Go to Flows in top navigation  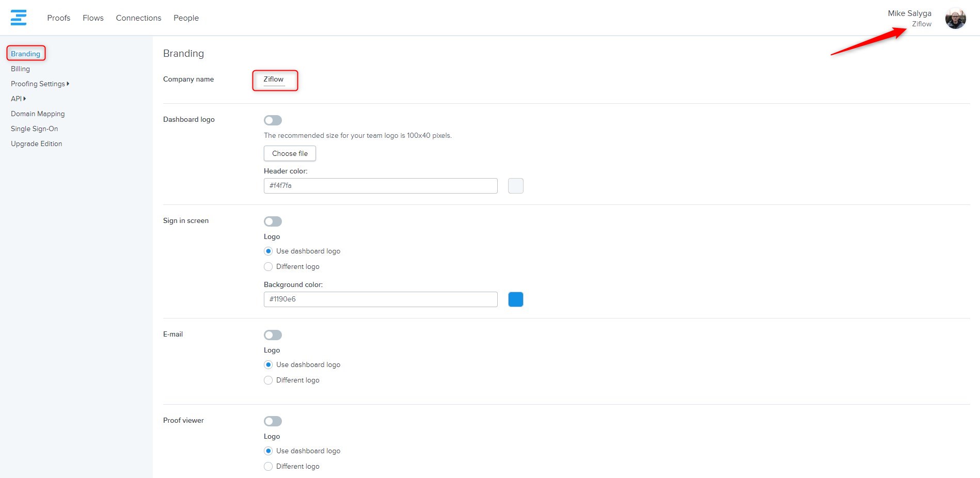[x=93, y=18]
